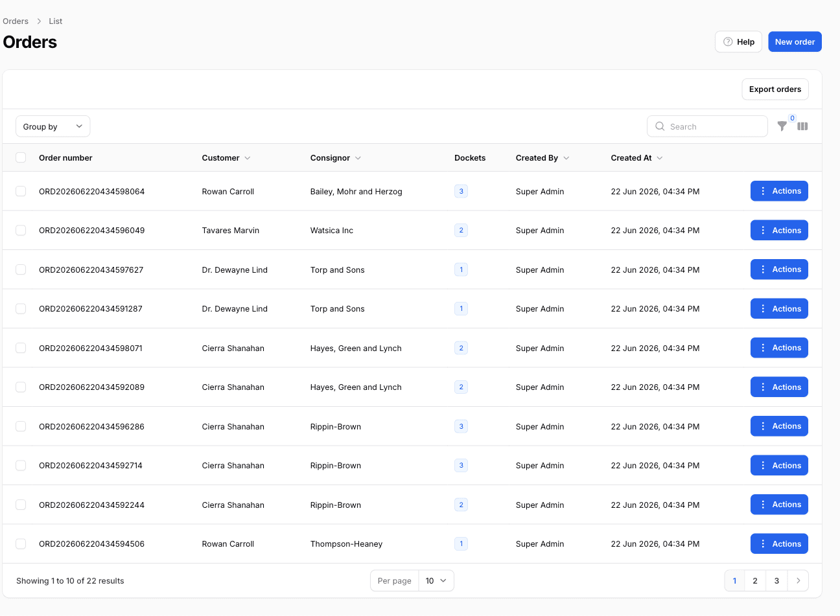The width and height of the screenshot is (840, 616).
Task: Open the Group by dropdown
Action: coord(52,126)
